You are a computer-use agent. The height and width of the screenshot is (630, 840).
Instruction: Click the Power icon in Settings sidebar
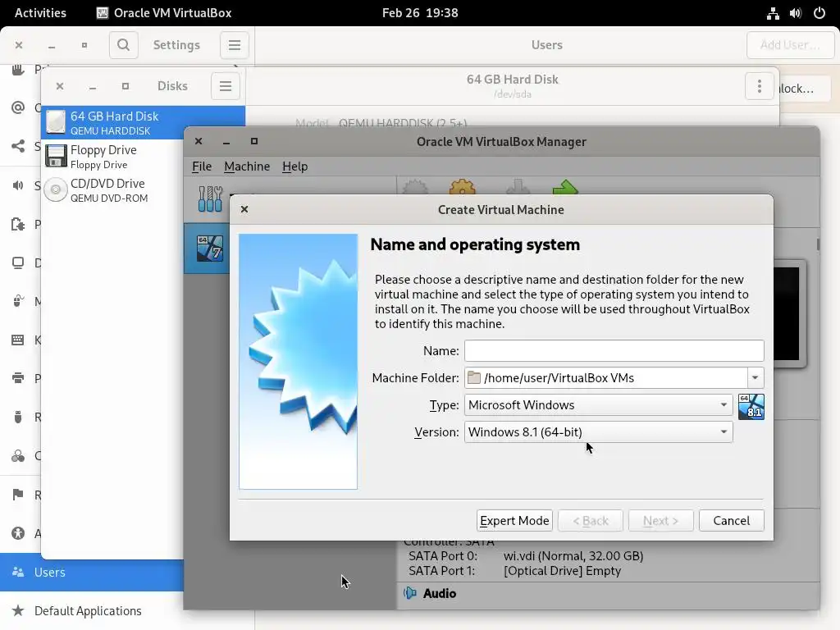coord(18,224)
